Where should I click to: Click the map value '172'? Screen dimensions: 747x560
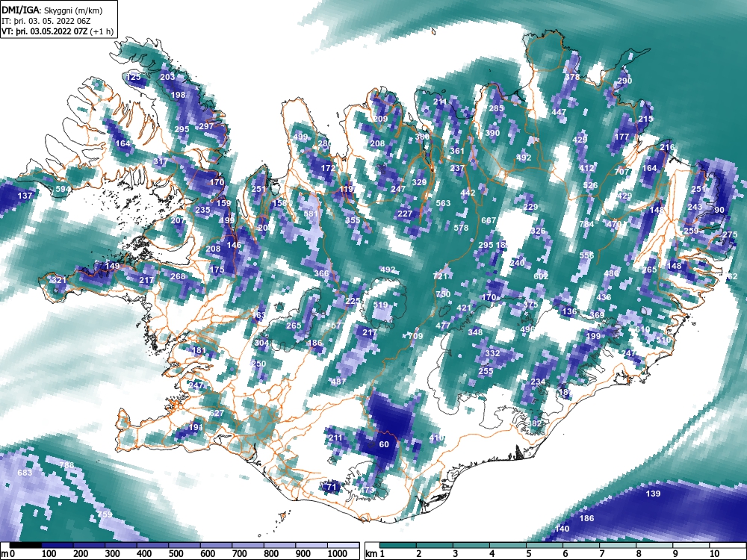point(328,168)
